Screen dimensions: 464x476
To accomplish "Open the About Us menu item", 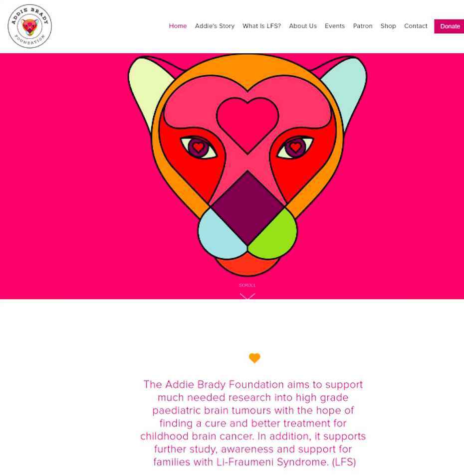I will (303, 26).
